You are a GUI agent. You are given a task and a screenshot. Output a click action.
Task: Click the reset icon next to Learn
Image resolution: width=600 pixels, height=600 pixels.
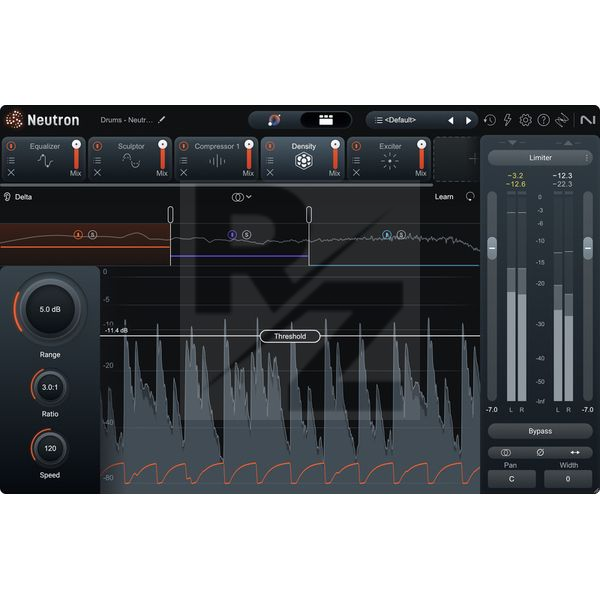470,197
